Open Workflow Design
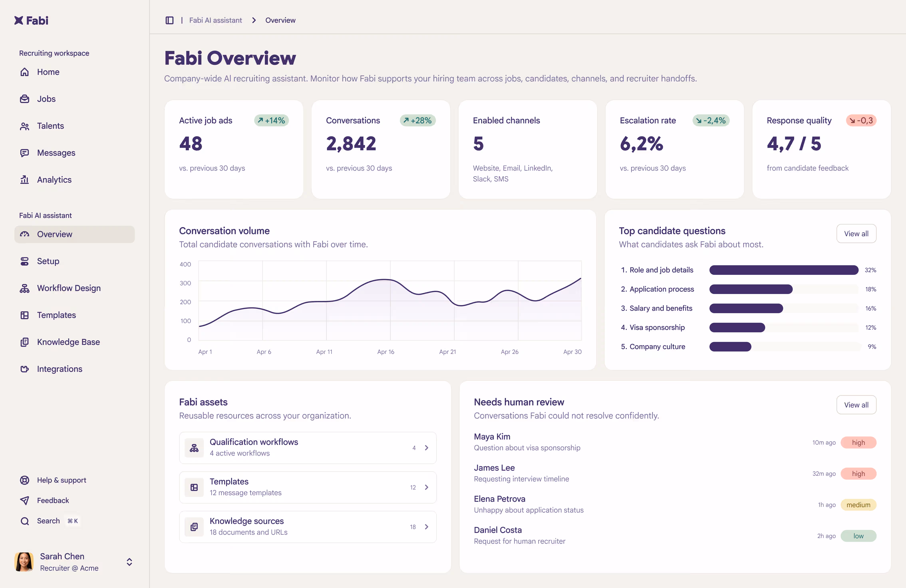 point(75,288)
